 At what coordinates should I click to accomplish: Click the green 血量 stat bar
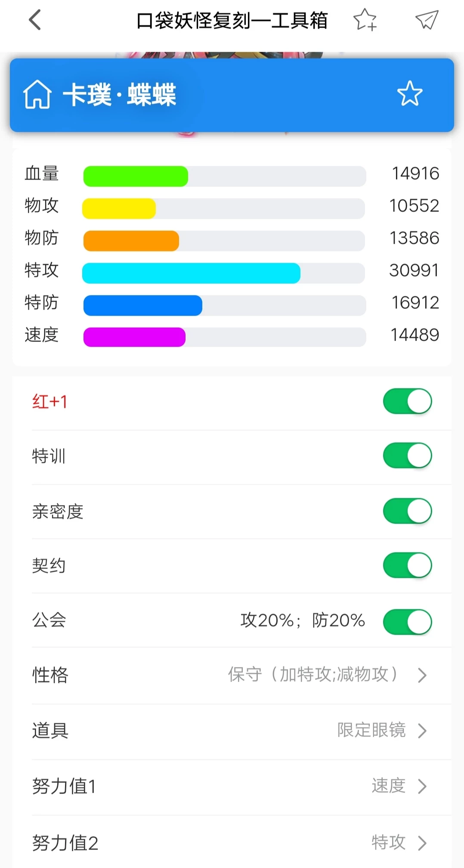point(136,176)
